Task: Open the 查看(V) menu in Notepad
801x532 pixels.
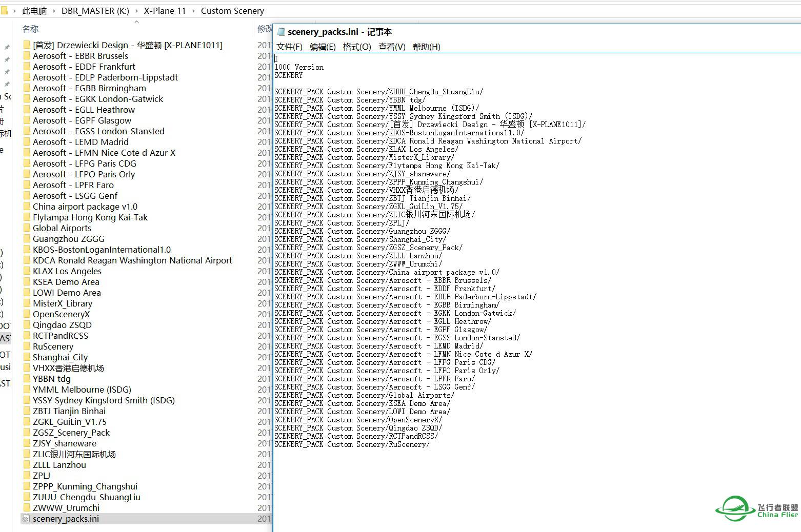Action: pos(392,47)
